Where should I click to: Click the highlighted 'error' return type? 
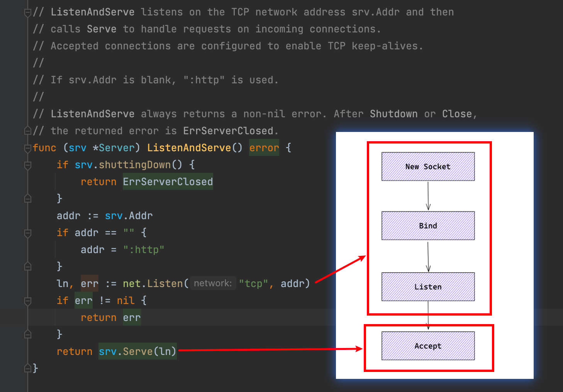tap(264, 148)
